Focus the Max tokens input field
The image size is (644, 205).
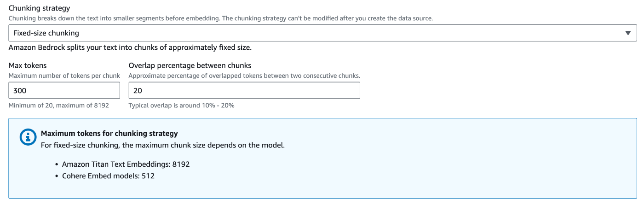pos(64,90)
